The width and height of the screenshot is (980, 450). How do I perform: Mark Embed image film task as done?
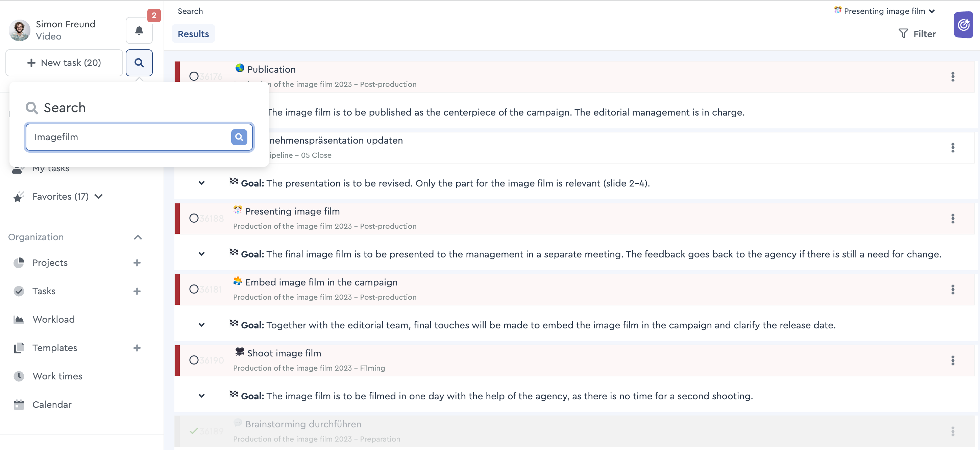(x=194, y=289)
